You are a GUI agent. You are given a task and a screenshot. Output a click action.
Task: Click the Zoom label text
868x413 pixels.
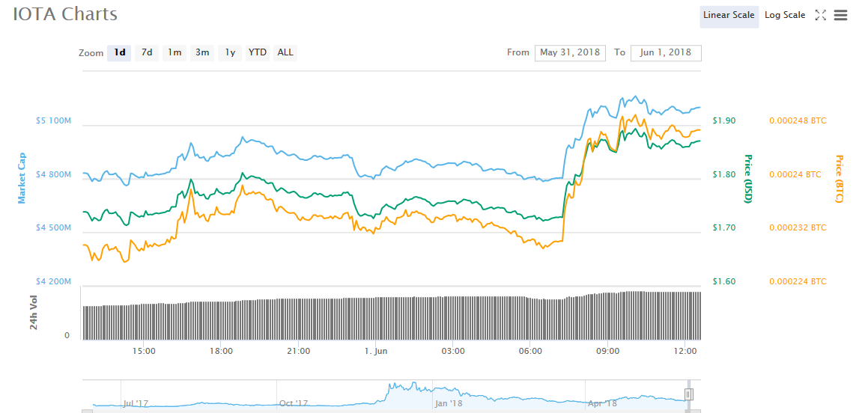[x=91, y=53]
